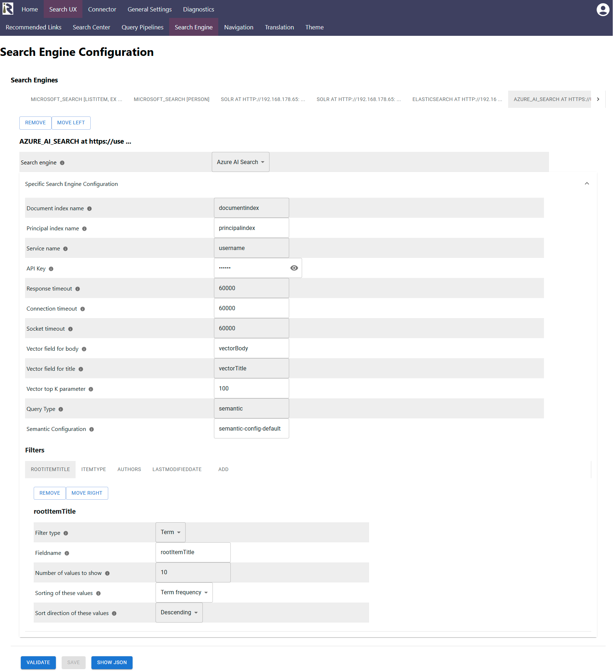The width and height of the screenshot is (616, 672).
Task: Remove the selected search engine
Action: [35, 123]
